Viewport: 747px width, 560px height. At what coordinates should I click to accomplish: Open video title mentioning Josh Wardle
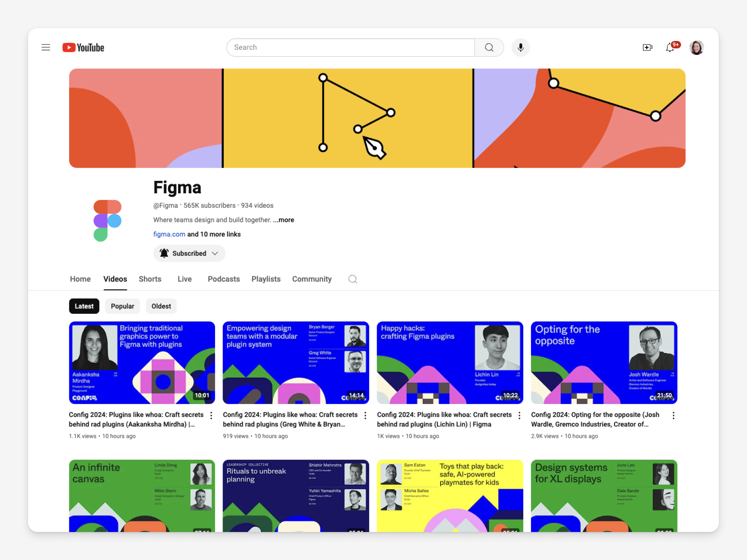595,420
